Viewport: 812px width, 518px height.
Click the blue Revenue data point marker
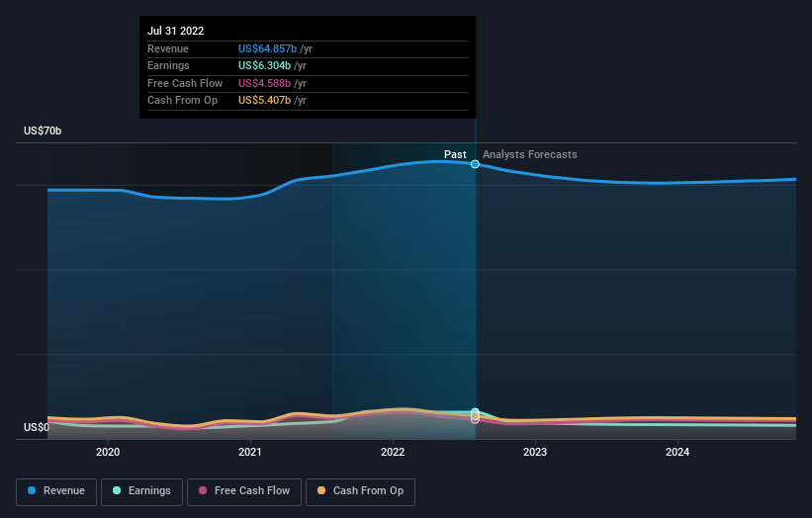tap(475, 164)
